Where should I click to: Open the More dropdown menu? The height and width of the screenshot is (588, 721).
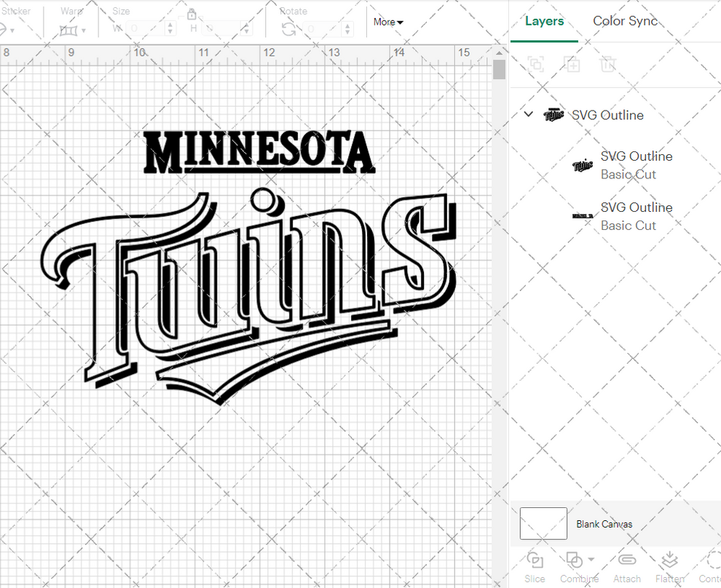(x=387, y=22)
